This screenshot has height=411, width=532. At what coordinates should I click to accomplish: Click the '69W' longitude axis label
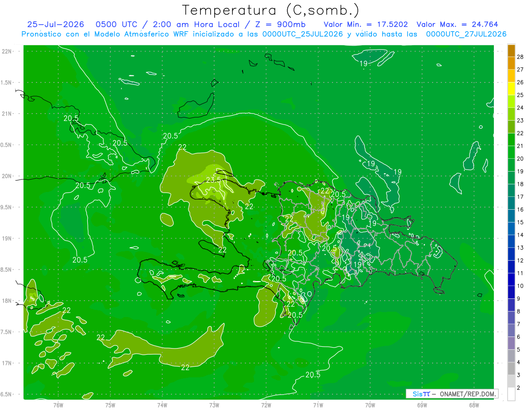tap(422, 405)
